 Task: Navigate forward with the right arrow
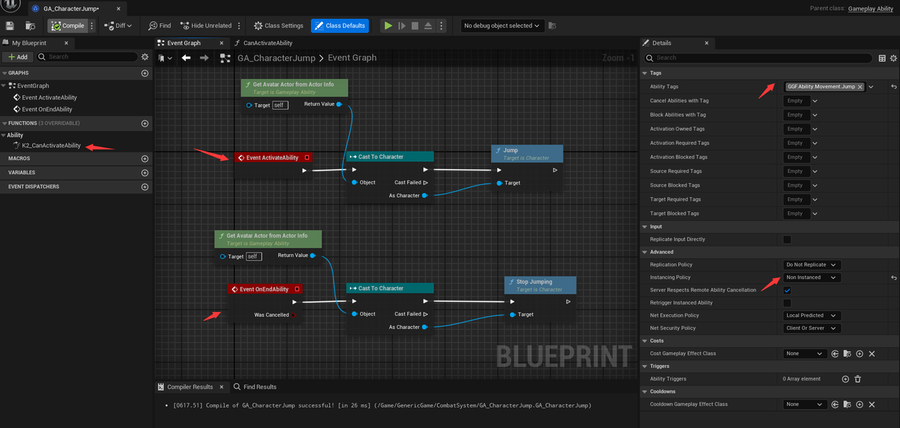[x=204, y=58]
